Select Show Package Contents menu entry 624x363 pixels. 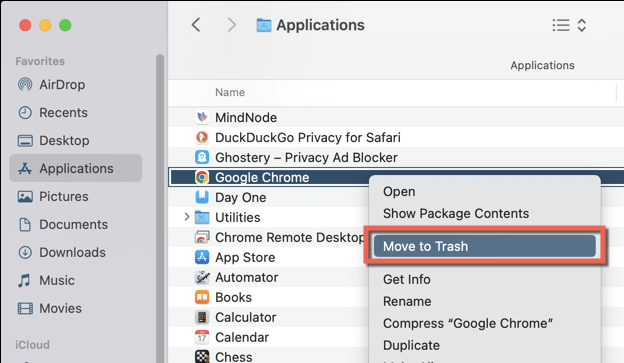[x=456, y=213]
